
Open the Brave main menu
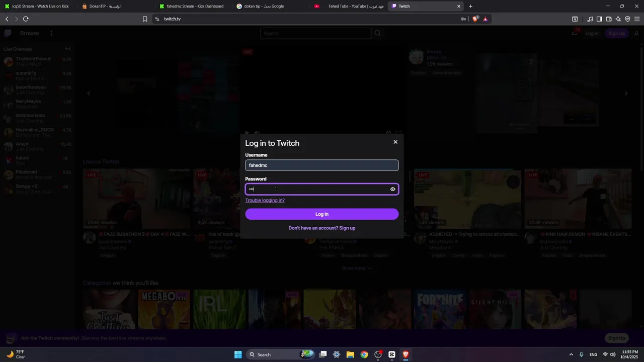click(x=637, y=19)
